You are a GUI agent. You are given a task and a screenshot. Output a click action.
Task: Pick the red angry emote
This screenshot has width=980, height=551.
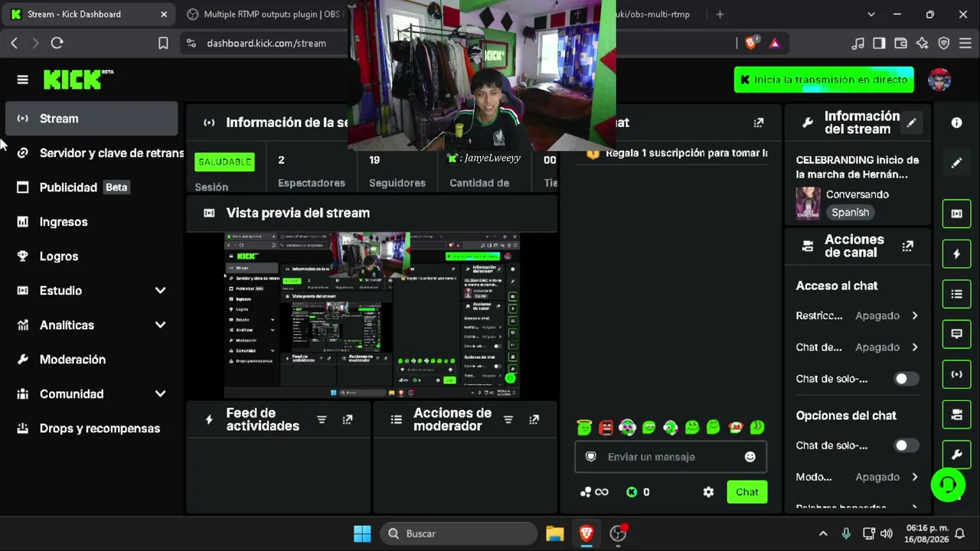pyautogui.click(x=606, y=428)
